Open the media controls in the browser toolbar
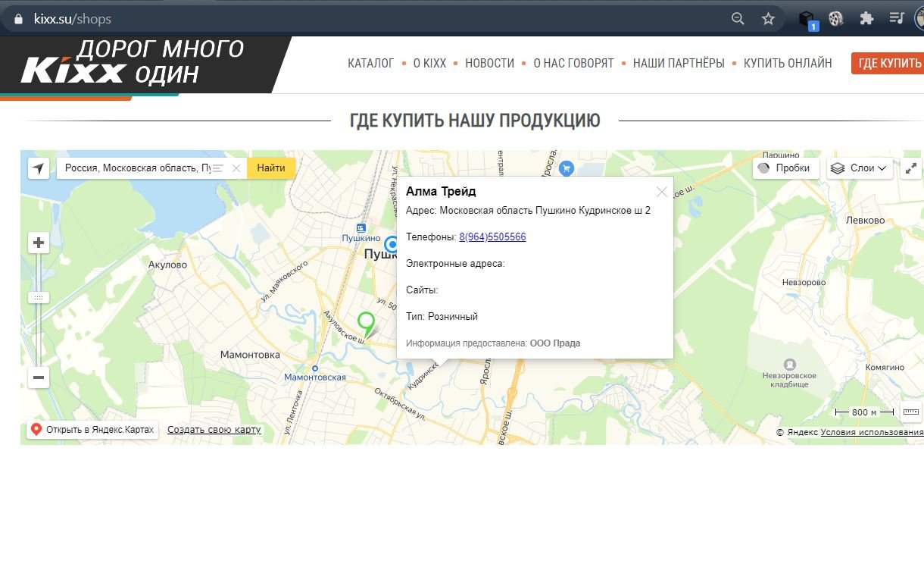This screenshot has width=924, height=567. 897,18
